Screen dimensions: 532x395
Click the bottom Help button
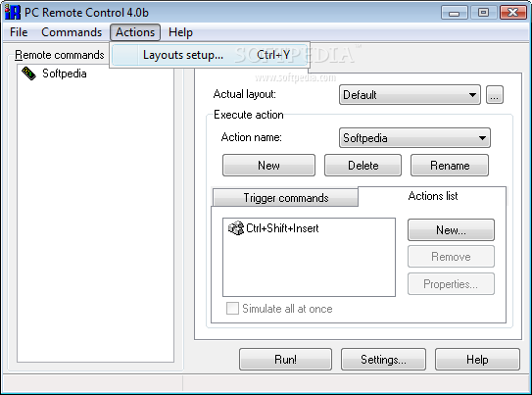[x=477, y=359]
